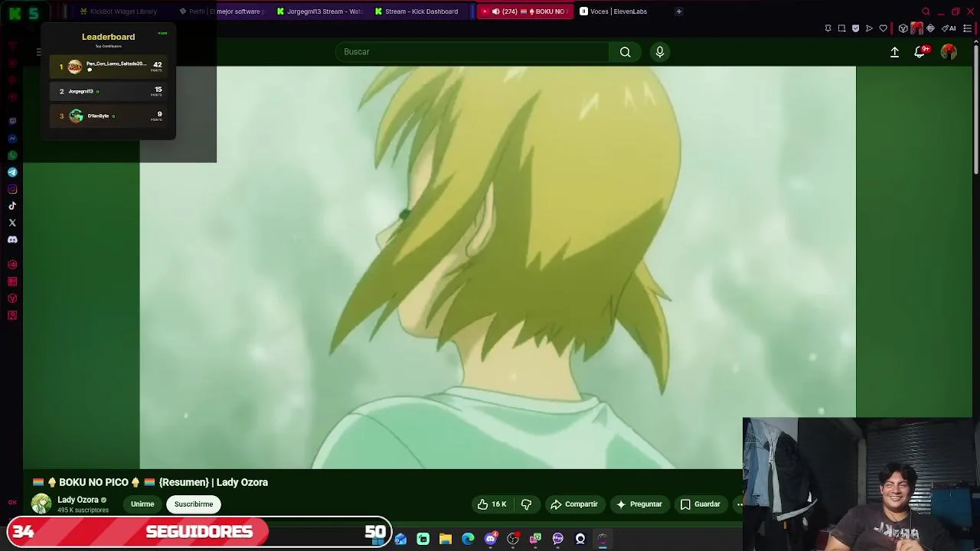The width and height of the screenshot is (980, 551).
Task: Toggle the Suscribirme subscribe button
Action: pyautogui.click(x=194, y=504)
